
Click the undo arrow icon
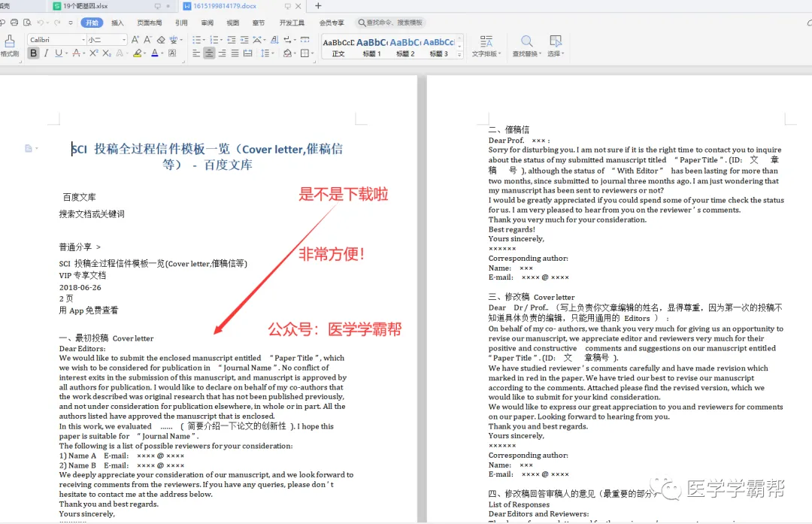pyautogui.click(x=41, y=23)
